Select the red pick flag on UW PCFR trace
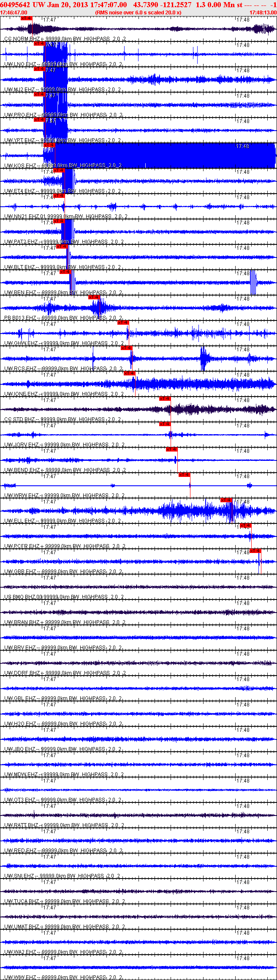 pyautogui.click(x=245, y=526)
